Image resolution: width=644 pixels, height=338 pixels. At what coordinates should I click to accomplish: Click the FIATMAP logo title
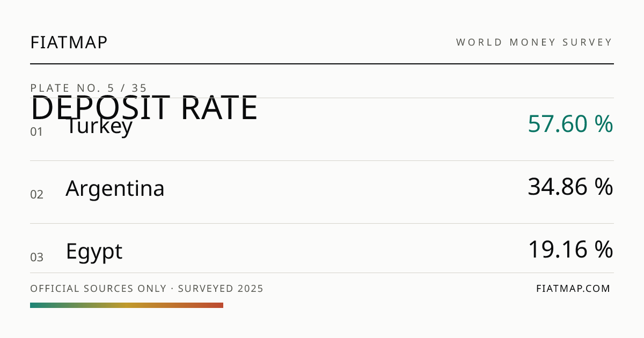(69, 42)
